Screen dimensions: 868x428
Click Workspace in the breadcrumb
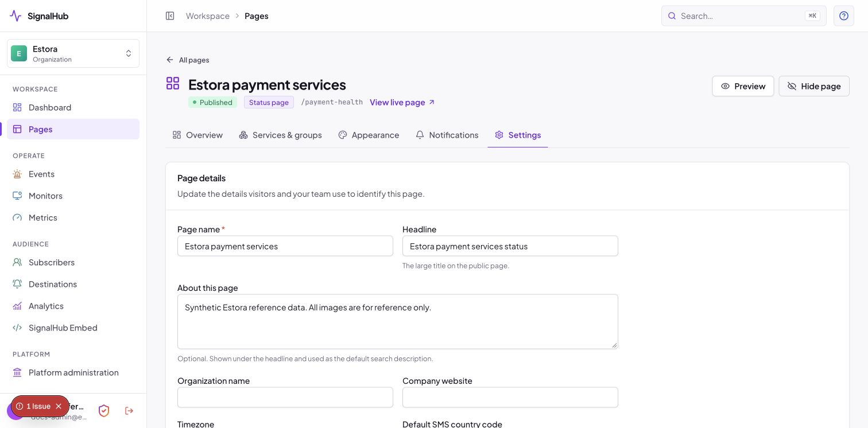coord(208,16)
